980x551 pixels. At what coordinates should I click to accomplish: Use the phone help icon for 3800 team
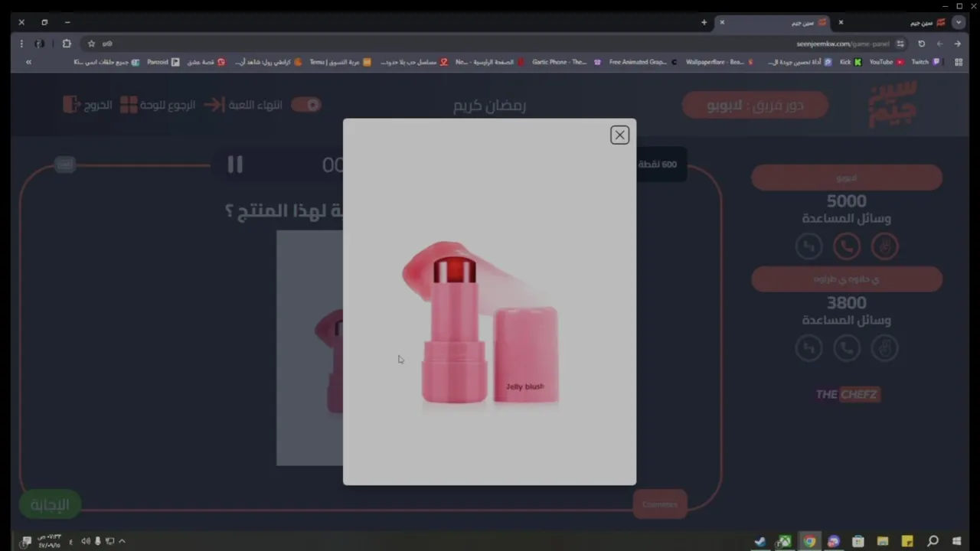[846, 348]
